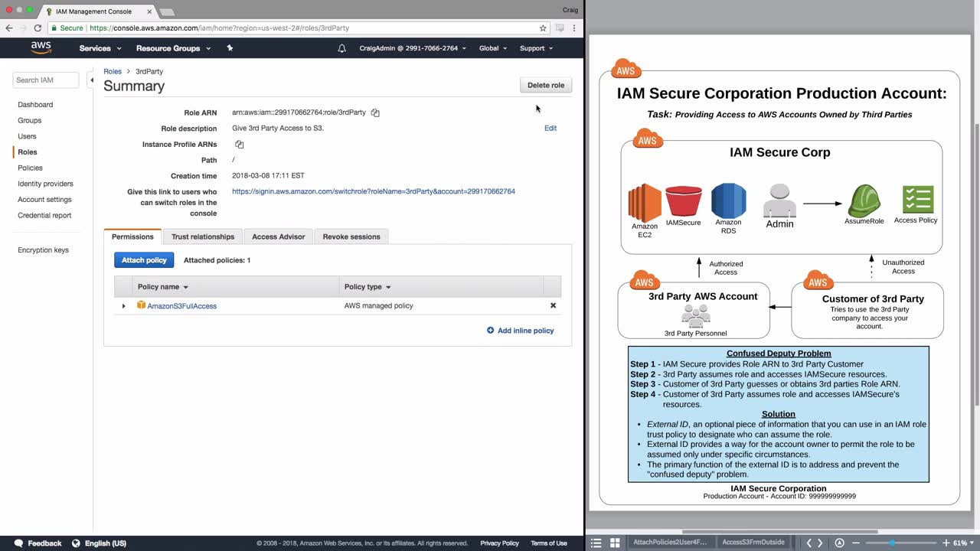Viewport: 980px width, 551px height.
Task: Switch diagram viewer to list view
Action: (596, 543)
